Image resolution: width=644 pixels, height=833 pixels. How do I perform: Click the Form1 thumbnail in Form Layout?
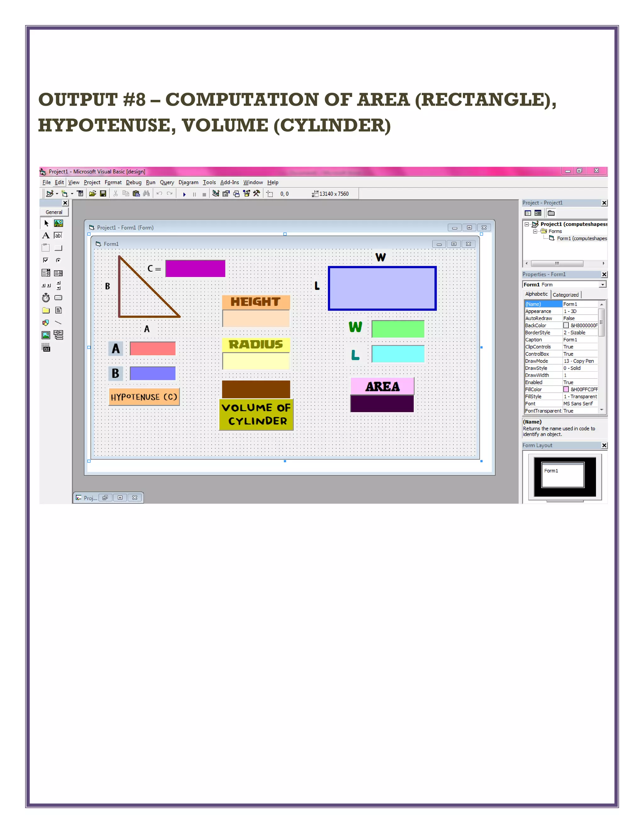pos(563,475)
